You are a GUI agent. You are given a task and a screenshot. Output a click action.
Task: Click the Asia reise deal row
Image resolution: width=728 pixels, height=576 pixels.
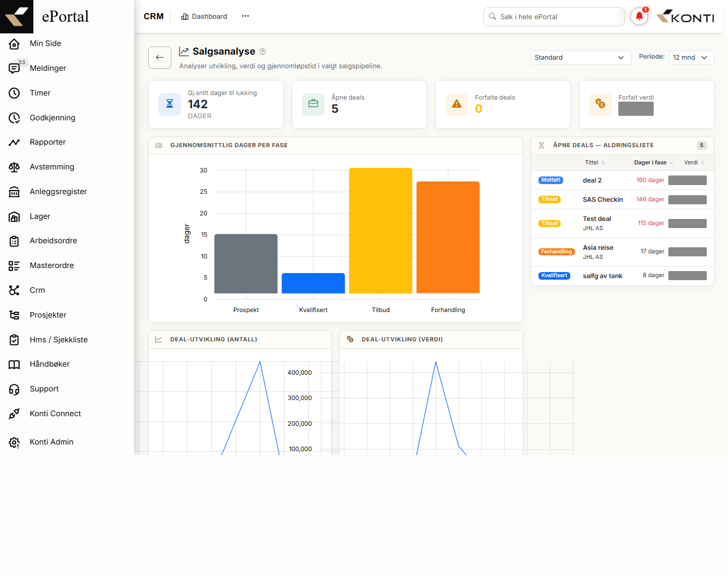622,252
